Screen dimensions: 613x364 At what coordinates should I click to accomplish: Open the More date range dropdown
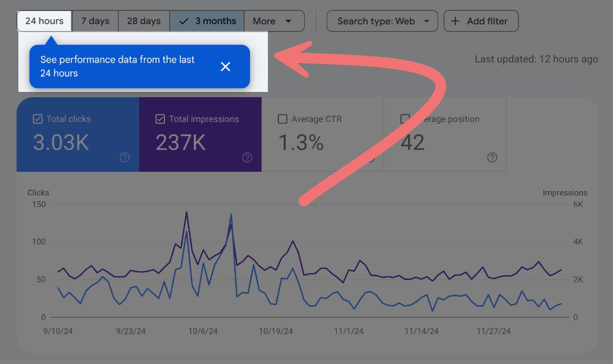pos(274,21)
